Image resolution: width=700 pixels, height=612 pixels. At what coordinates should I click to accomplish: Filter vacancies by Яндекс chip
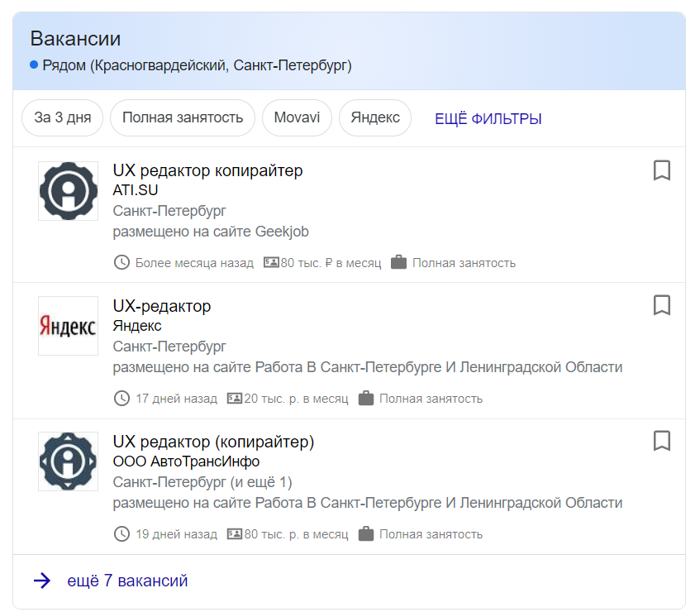[x=375, y=117]
